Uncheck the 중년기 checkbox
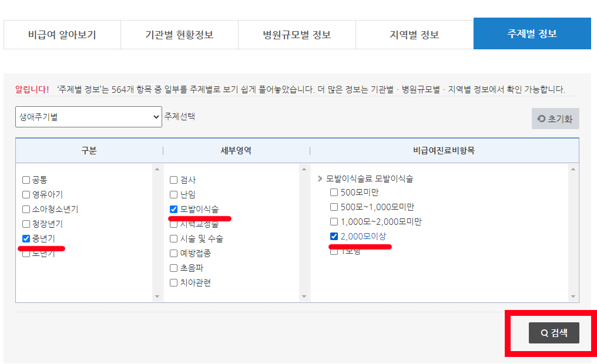 (26, 238)
